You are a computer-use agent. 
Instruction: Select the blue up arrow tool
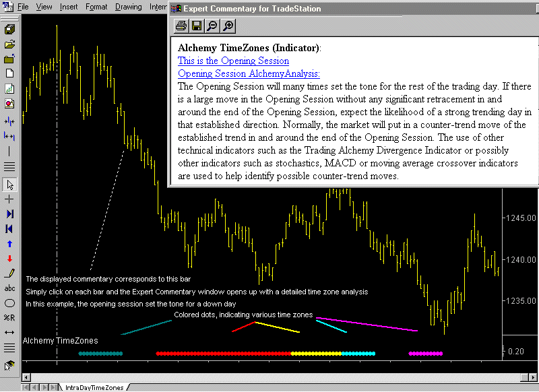(9, 244)
